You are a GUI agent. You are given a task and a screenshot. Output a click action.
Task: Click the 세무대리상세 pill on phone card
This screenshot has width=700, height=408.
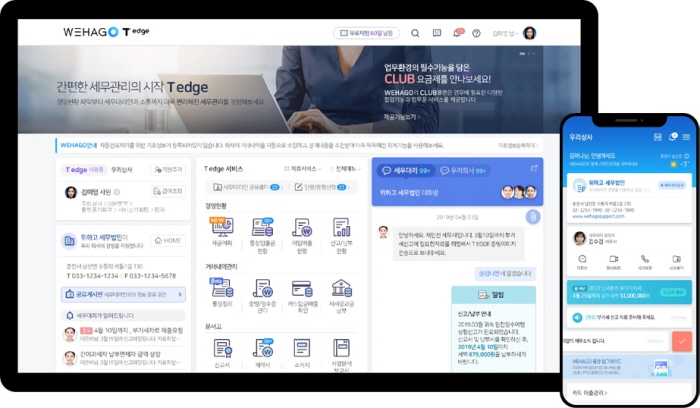point(672,185)
